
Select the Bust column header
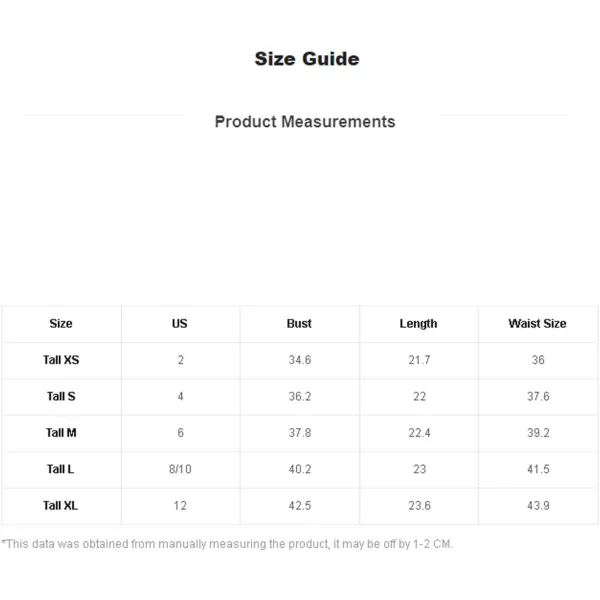pos(299,324)
